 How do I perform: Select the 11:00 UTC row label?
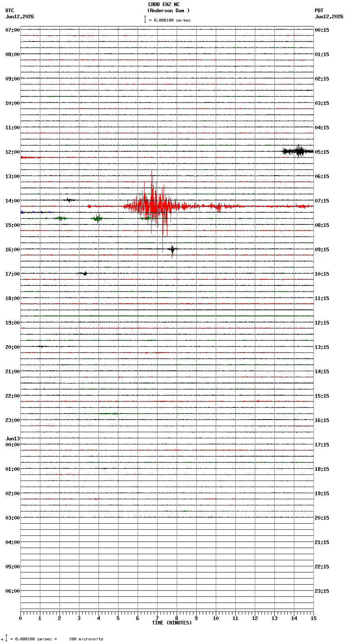tap(13, 128)
